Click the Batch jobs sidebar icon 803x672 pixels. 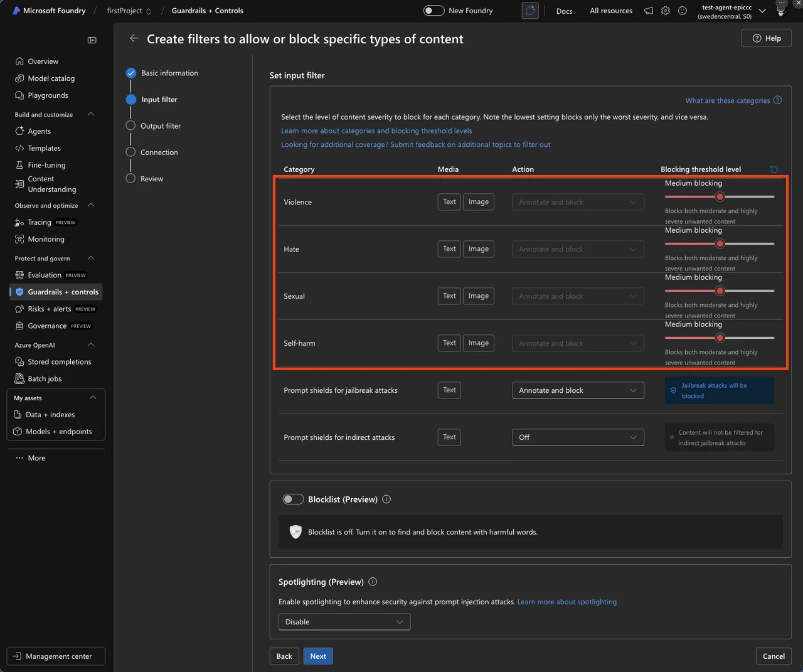pyautogui.click(x=19, y=378)
